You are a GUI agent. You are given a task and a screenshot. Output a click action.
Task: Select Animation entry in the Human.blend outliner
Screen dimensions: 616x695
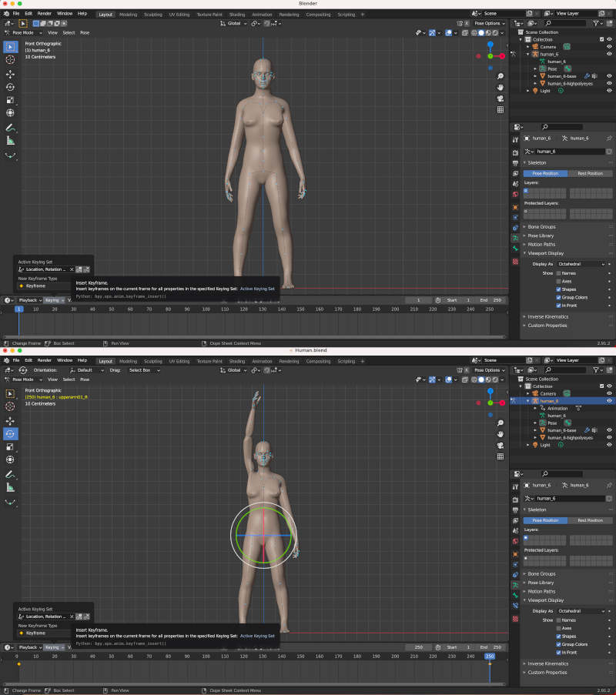coord(557,409)
